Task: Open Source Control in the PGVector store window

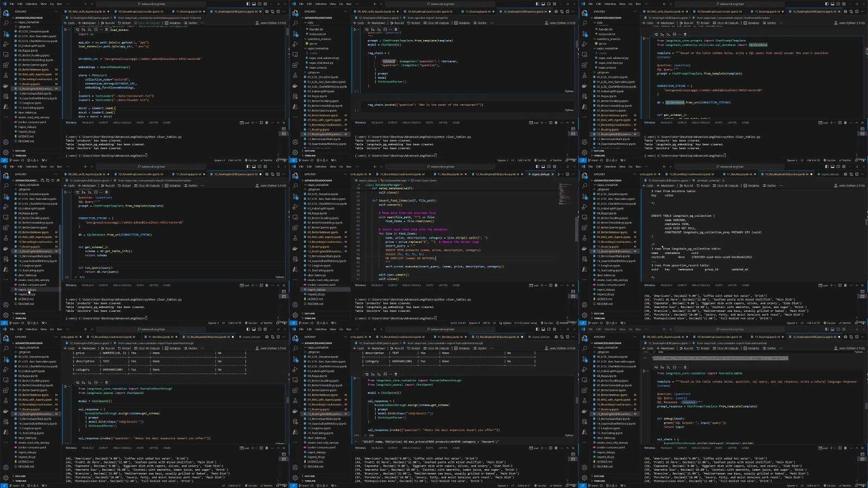Action: point(6,34)
